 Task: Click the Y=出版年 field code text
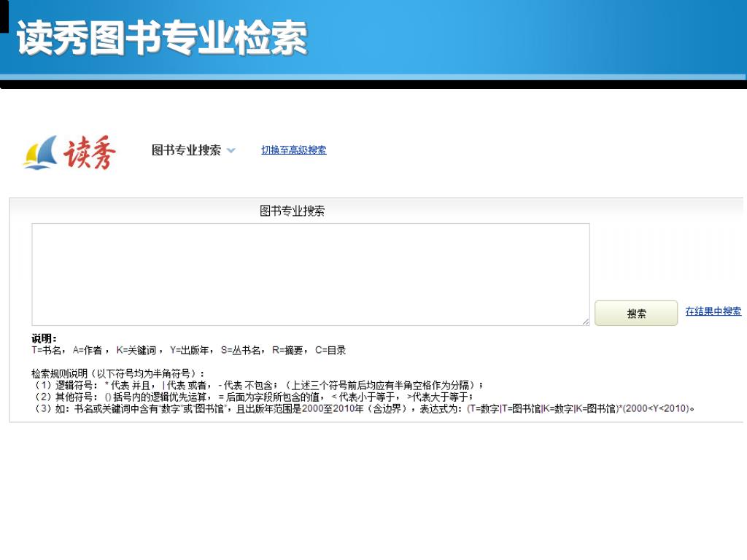pos(190,351)
